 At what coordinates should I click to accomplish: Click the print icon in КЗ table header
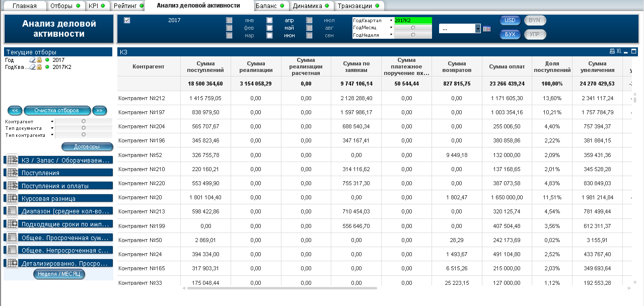pos(612,51)
